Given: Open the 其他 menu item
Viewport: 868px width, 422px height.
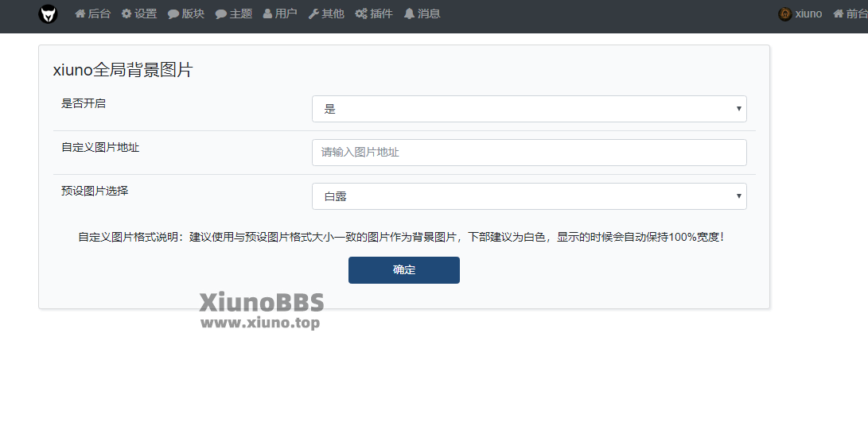Looking at the screenshot, I should click(x=326, y=14).
